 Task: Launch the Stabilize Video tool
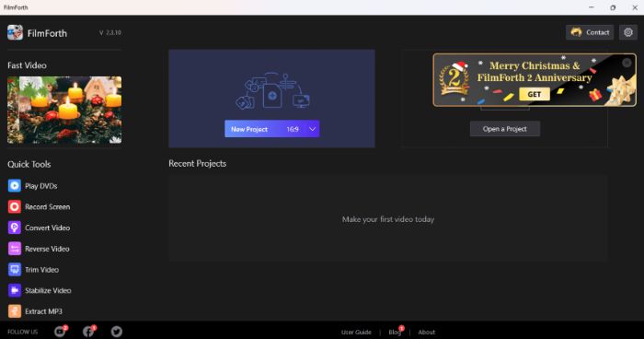pyautogui.click(x=40, y=290)
